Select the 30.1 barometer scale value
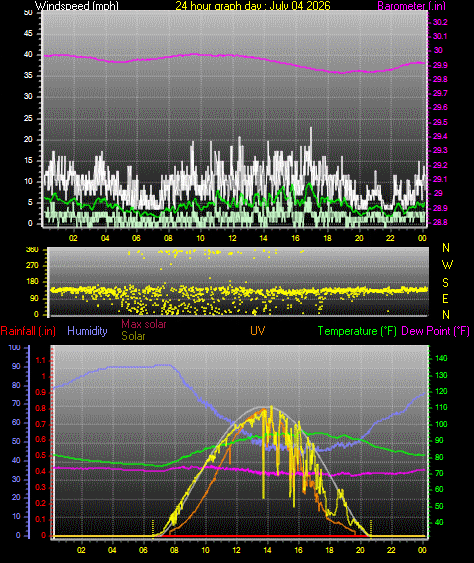This screenshot has width=474, height=563. tap(440, 36)
